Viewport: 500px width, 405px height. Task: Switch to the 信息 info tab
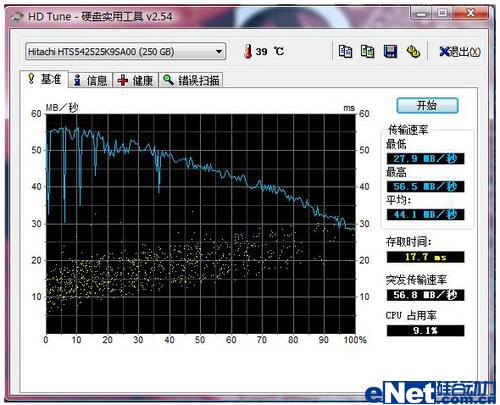pyautogui.click(x=90, y=80)
